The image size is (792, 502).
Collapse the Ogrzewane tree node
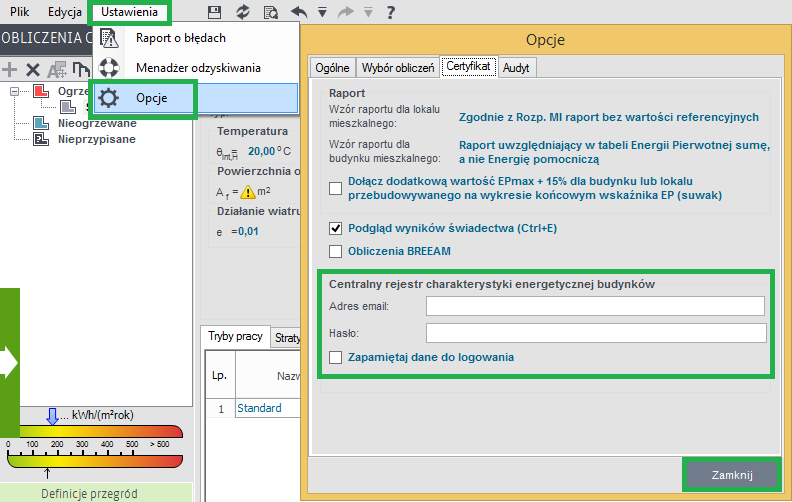(15, 91)
